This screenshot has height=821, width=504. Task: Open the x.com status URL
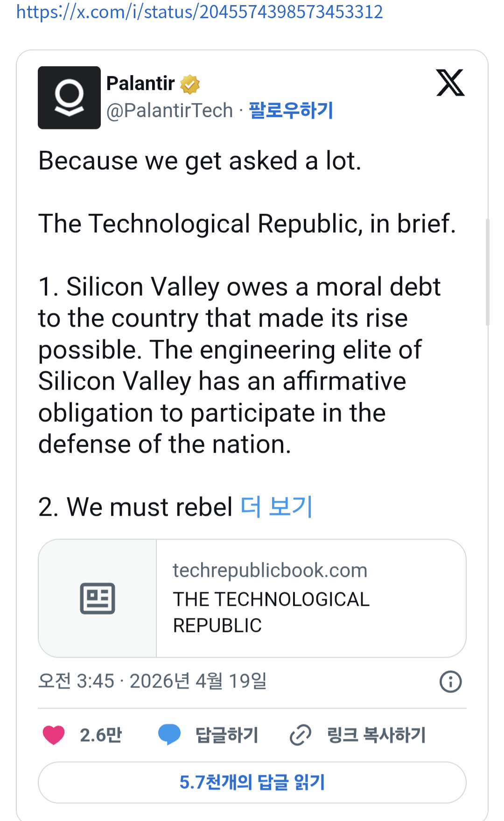point(199,12)
